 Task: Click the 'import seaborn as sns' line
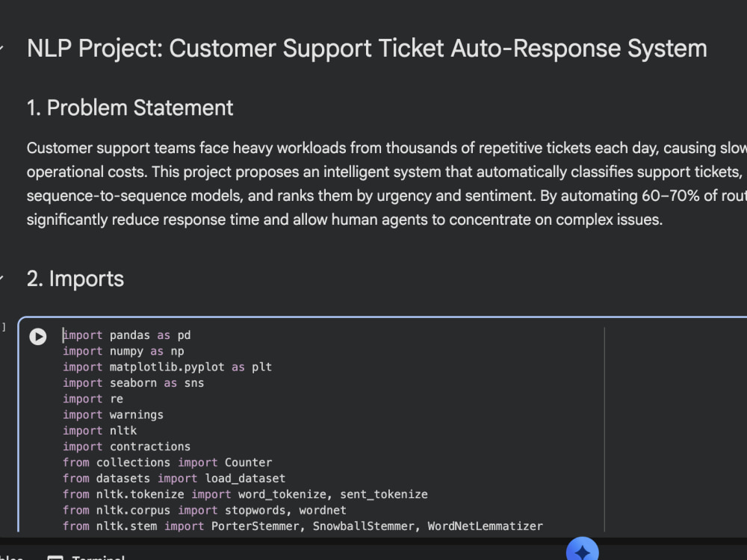134,383
